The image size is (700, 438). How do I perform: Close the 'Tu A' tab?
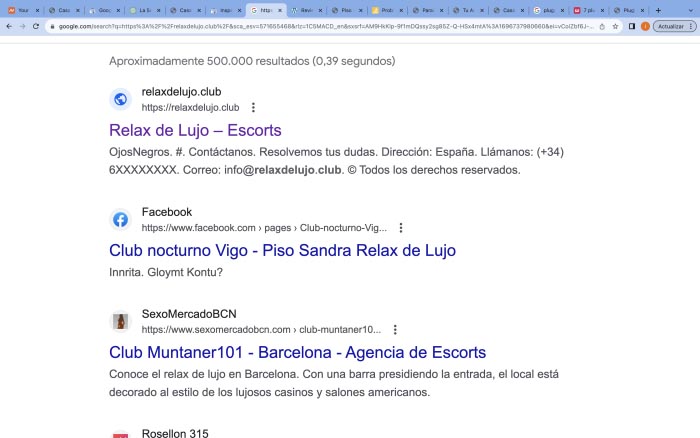482,10
